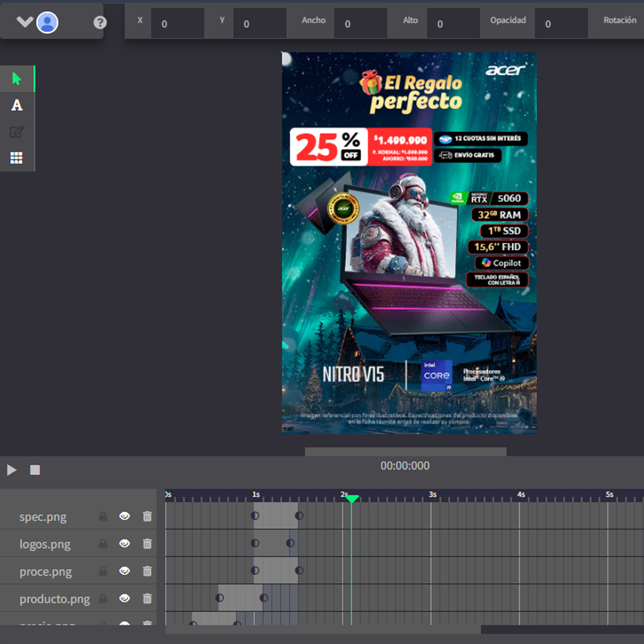Click the help question mark icon
The width and height of the screenshot is (644, 644).
click(100, 22)
